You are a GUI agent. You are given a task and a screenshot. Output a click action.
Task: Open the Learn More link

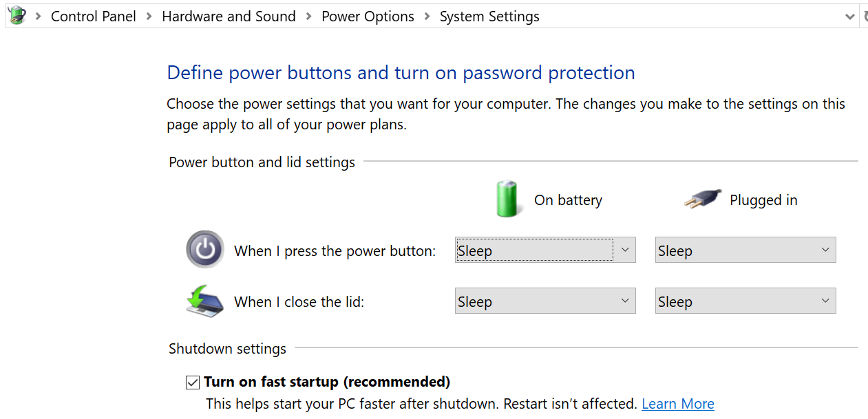point(677,404)
